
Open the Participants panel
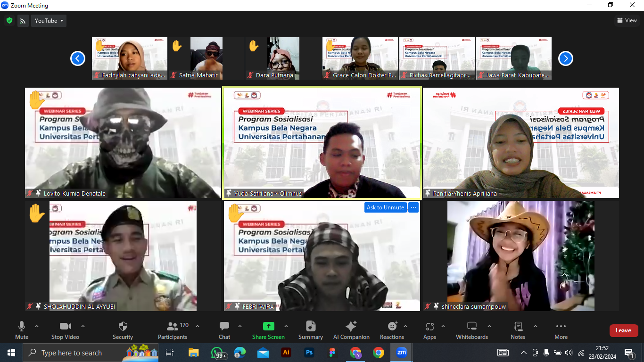(173, 330)
